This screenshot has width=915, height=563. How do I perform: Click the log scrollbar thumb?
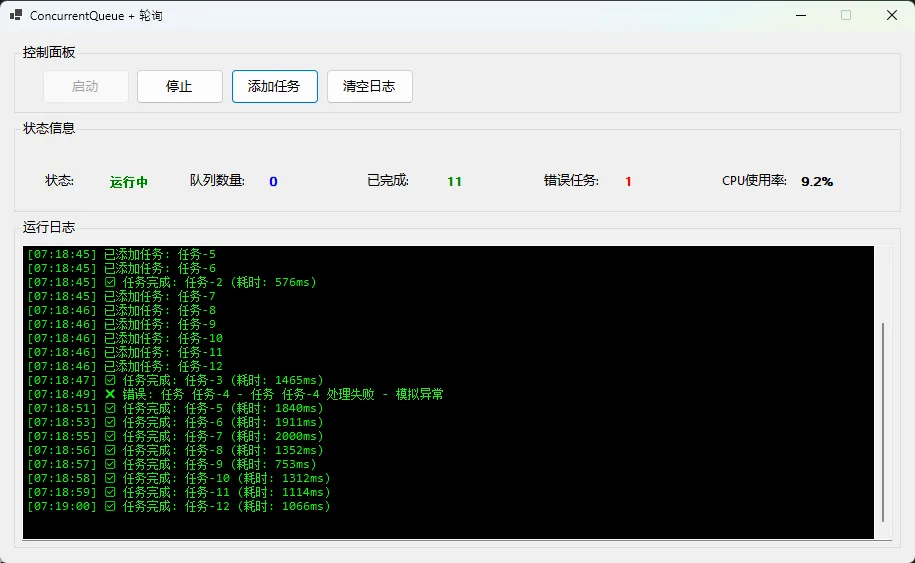882,420
